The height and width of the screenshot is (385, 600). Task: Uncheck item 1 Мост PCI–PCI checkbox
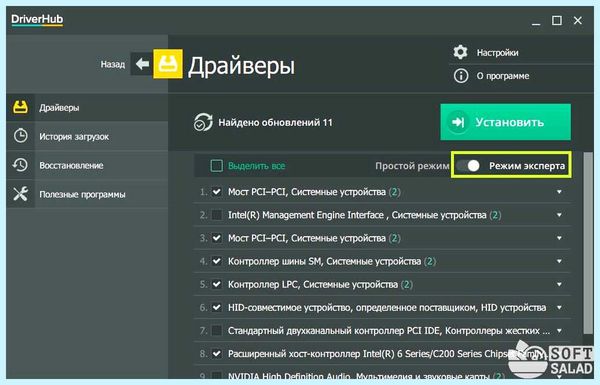click(217, 192)
